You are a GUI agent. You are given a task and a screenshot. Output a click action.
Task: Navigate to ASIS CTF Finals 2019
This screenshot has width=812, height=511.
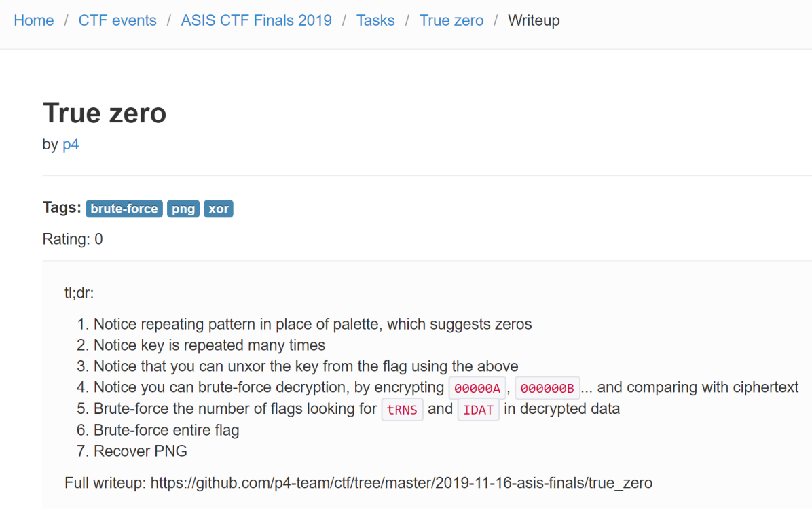[256, 20]
